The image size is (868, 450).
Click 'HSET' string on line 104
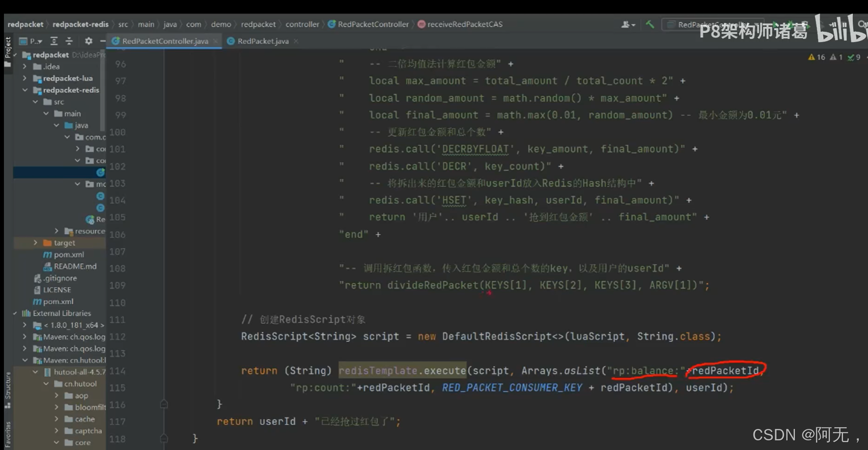(454, 200)
